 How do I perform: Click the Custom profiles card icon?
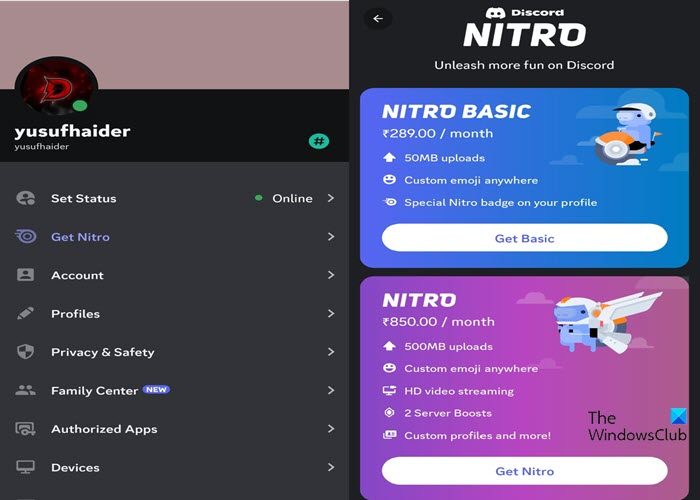[x=389, y=435]
